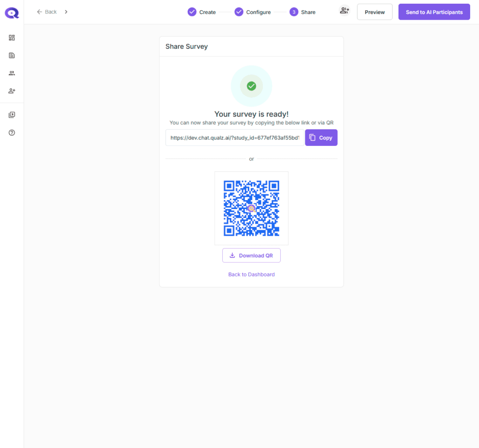The image size is (479, 448).
Task: Click the survey QR code image
Action: (251, 208)
